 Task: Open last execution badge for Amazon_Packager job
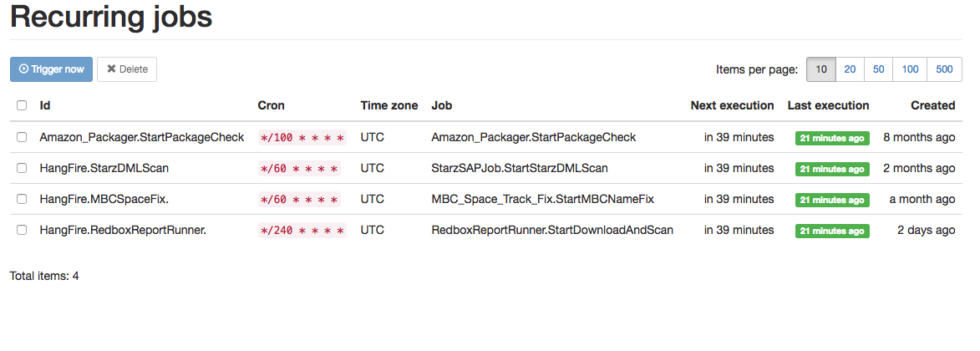pyautogui.click(x=831, y=138)
